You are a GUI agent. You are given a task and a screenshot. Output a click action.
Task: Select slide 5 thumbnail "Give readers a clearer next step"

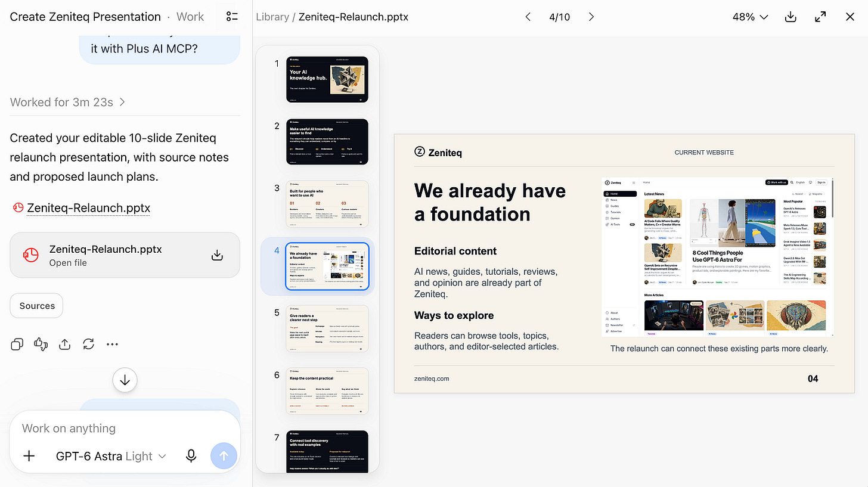tap(327, 328)
